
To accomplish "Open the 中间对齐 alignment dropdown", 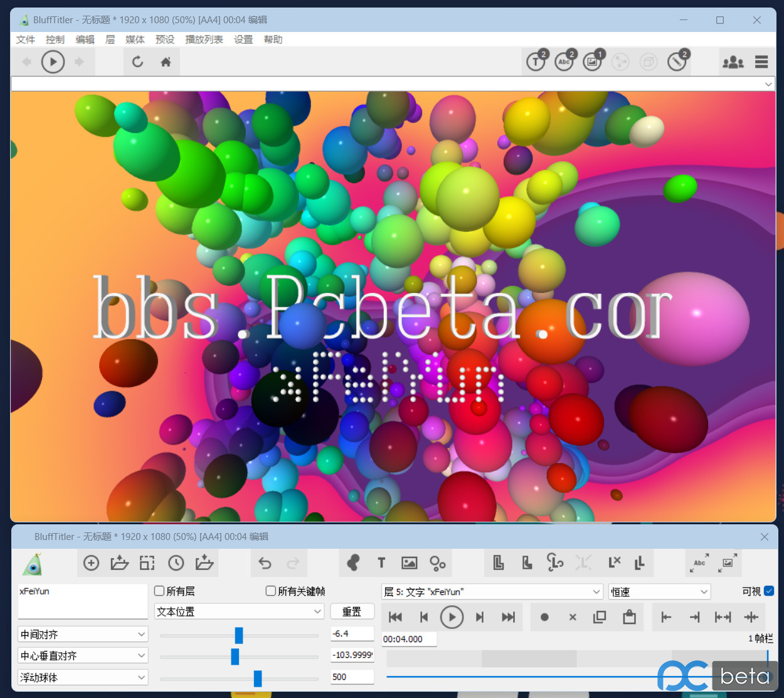I will [x=83, y=635].
